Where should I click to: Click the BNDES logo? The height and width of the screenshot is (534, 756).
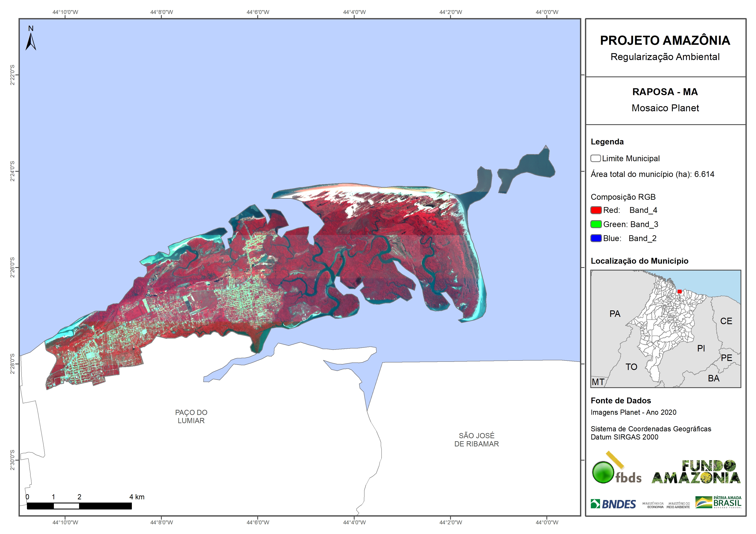(613, 504)
